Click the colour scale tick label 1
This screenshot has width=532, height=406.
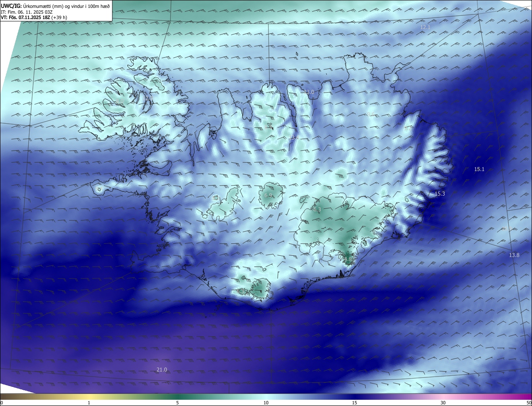(89, 403)
